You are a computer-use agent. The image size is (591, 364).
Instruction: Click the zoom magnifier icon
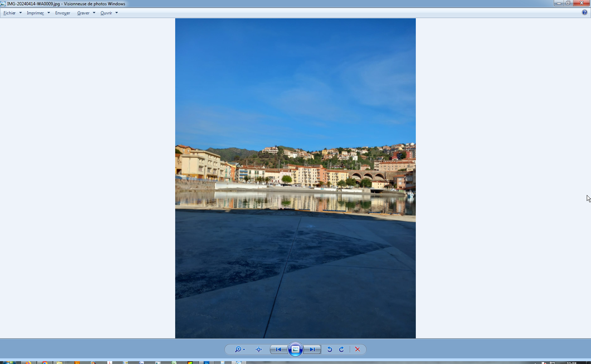click(x=238, y=349)
